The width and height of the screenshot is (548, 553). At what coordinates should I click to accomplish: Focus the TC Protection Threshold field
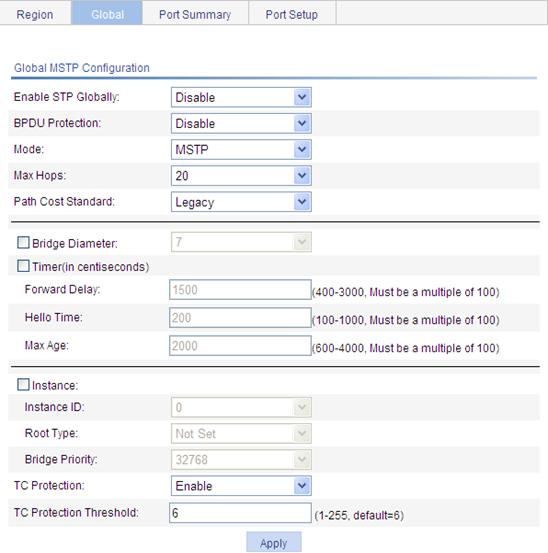[240, 513]
